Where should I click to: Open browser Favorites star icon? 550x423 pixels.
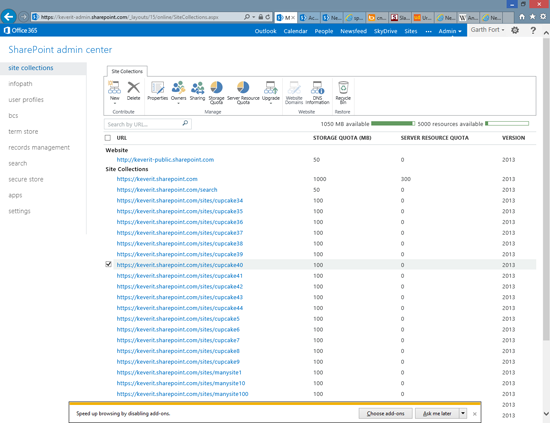[x=532, y=16]
